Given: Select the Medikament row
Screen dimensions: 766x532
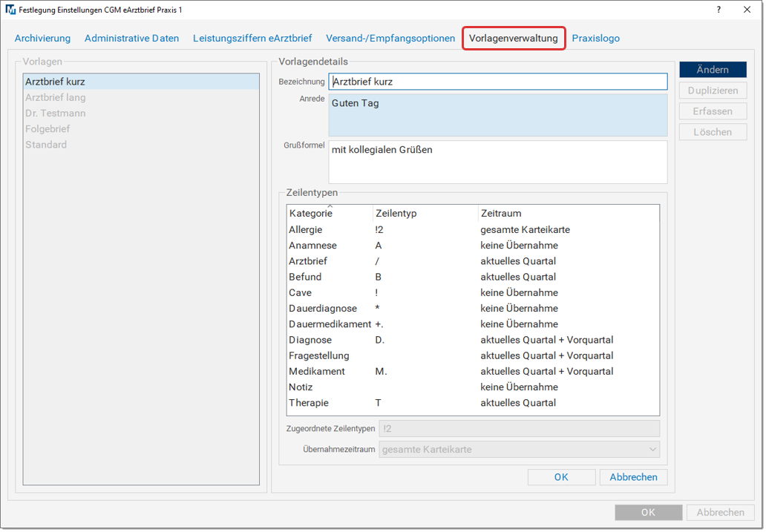Looking at the screenshot, I should 473,371.
